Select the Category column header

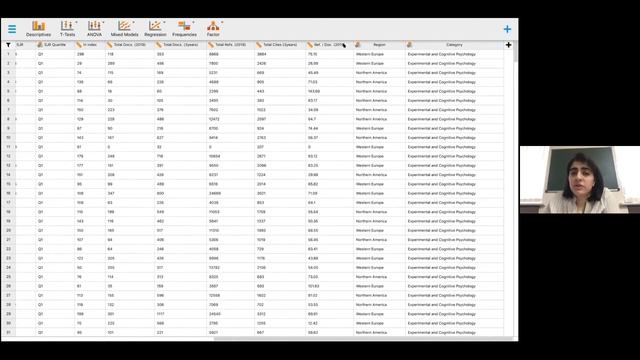pyautogui.click(x=454, y=45)
